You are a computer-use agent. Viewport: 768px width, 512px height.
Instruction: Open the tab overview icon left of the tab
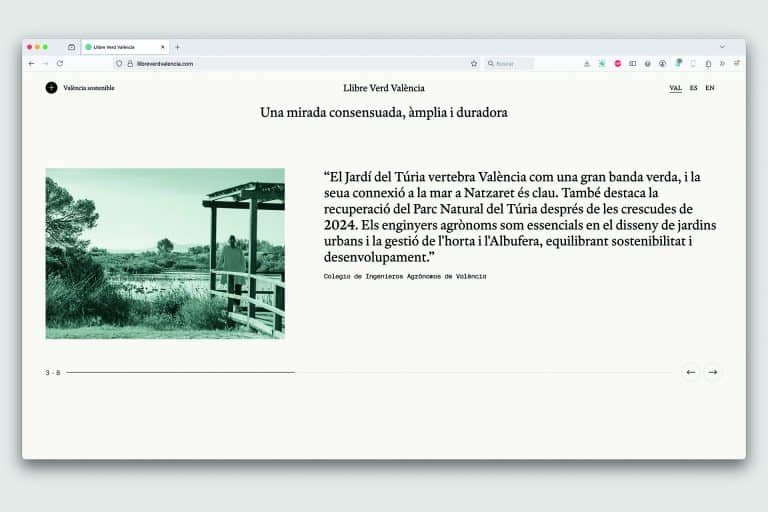[72, 47]
